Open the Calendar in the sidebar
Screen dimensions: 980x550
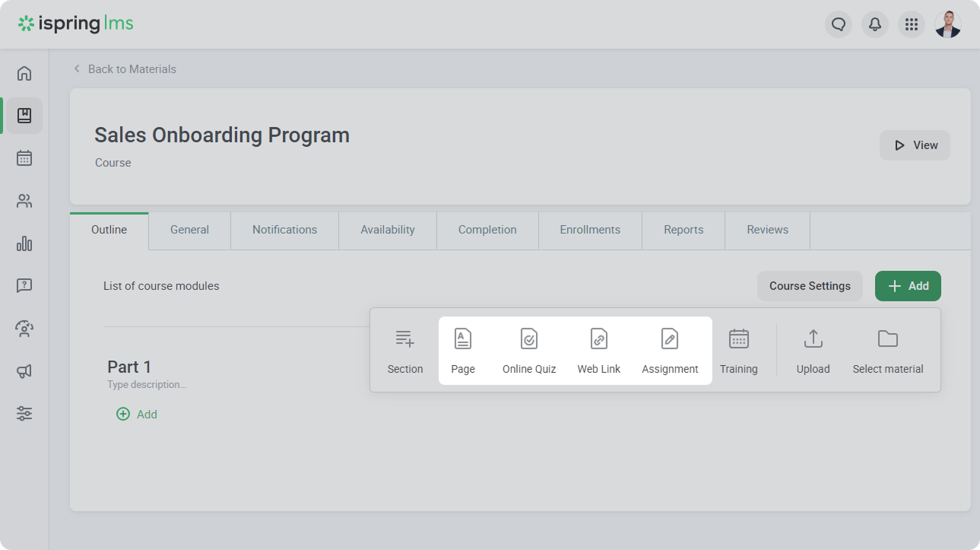click(x=24, y=158)
